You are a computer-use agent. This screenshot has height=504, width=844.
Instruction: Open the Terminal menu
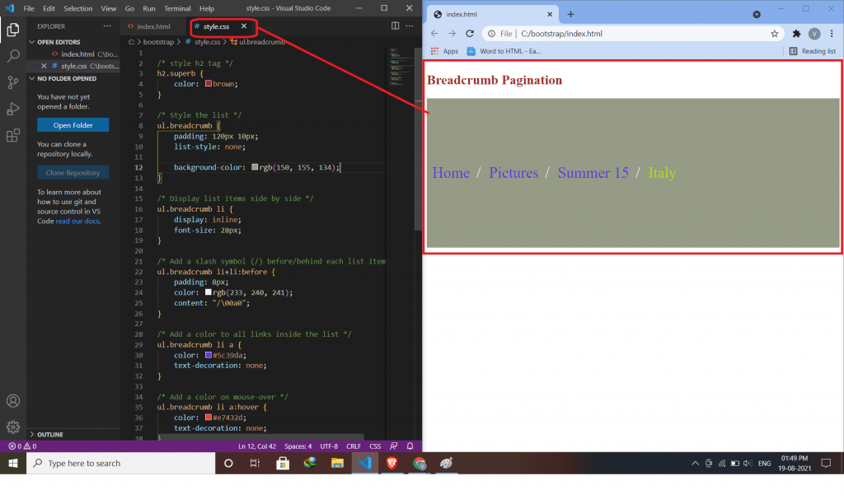point(178,8)
